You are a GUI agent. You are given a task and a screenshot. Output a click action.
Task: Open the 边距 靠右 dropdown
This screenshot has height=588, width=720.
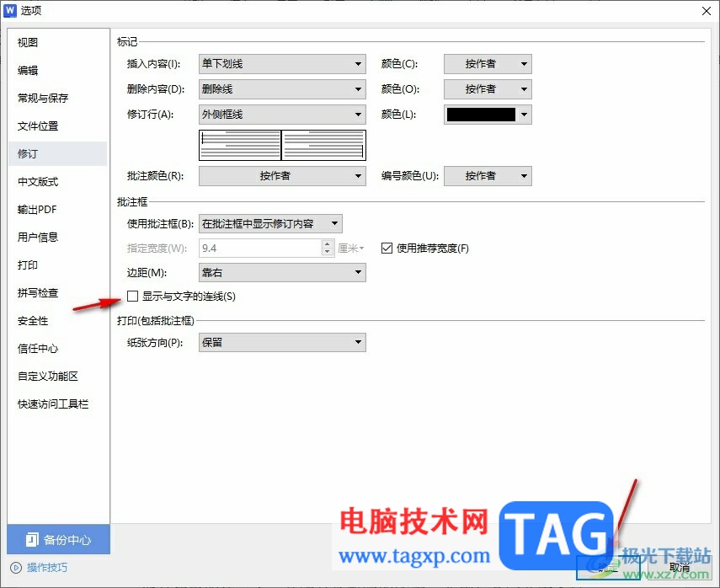(x=282, y=272)
